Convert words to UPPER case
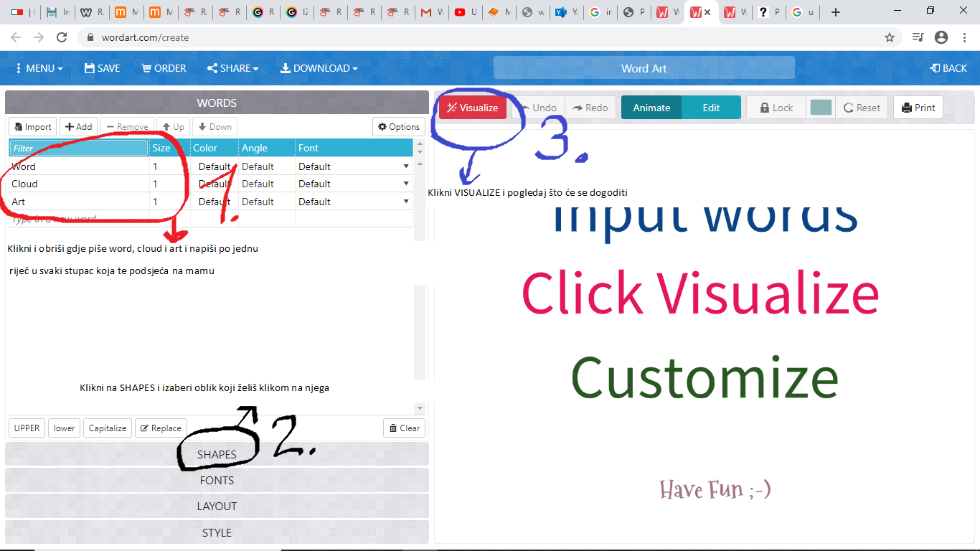 point(27,428)
